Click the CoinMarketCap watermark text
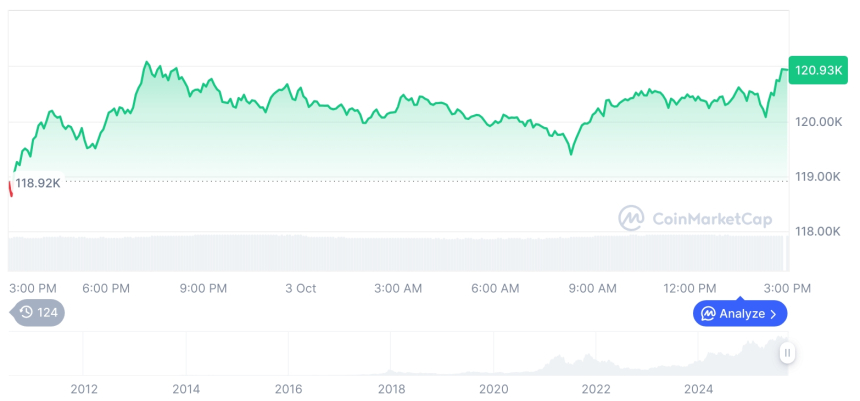This screenshot has width=860, height=401. (711, 218)
